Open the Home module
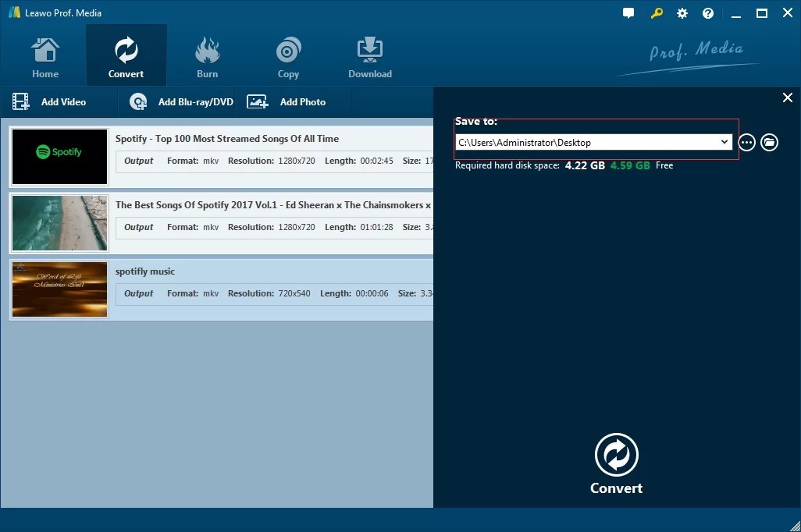Image resolution: width=801 pixels, height=532 pixels. click(45, 58)
